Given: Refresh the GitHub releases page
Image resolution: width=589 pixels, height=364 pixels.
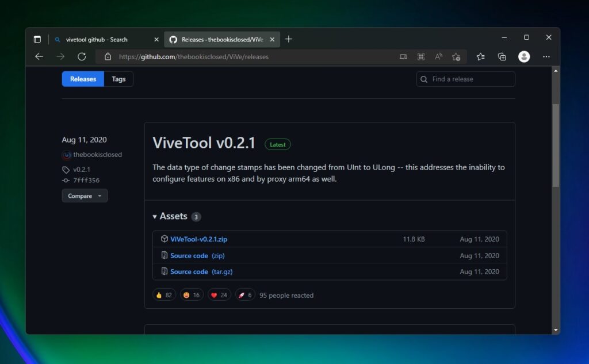Looking at the screenshot, I should 82,56.
